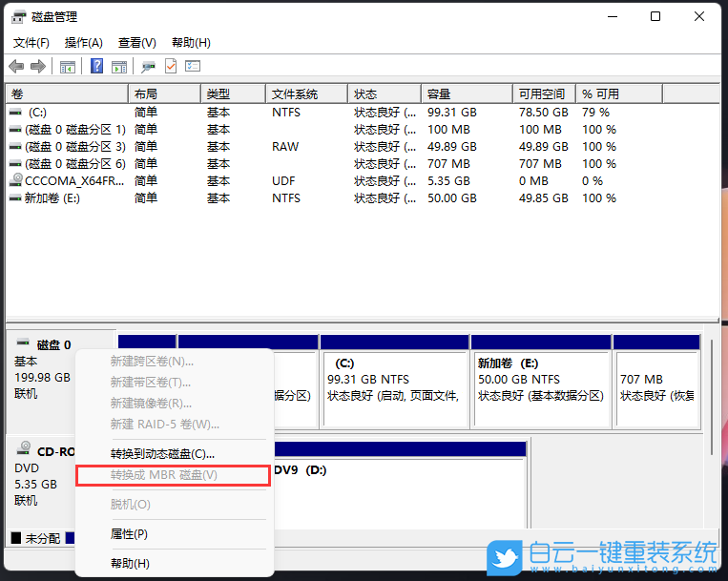Click the 79 % available cell
The image size is (728, 581).
[x=595, y=113]
